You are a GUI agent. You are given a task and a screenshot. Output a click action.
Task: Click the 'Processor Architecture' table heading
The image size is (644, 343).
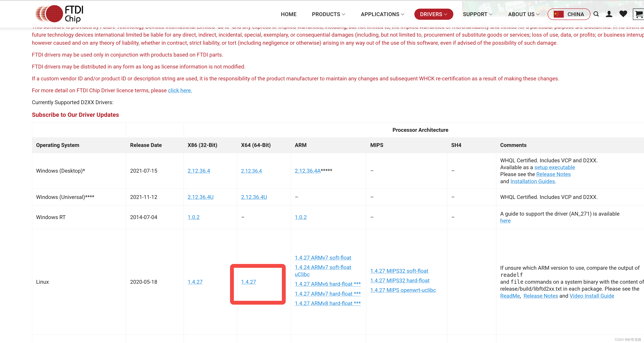[420, 130]
